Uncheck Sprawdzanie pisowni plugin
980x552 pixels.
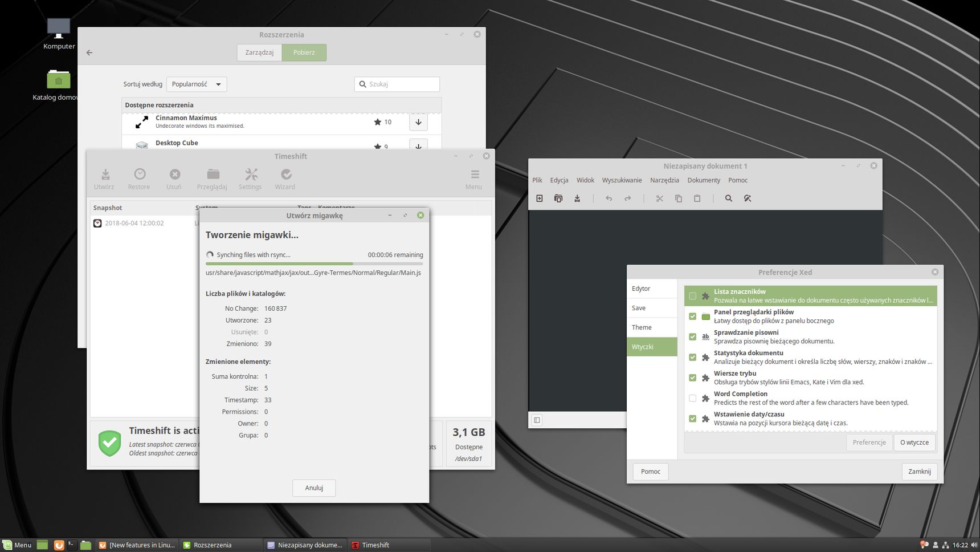click(693, 337)
